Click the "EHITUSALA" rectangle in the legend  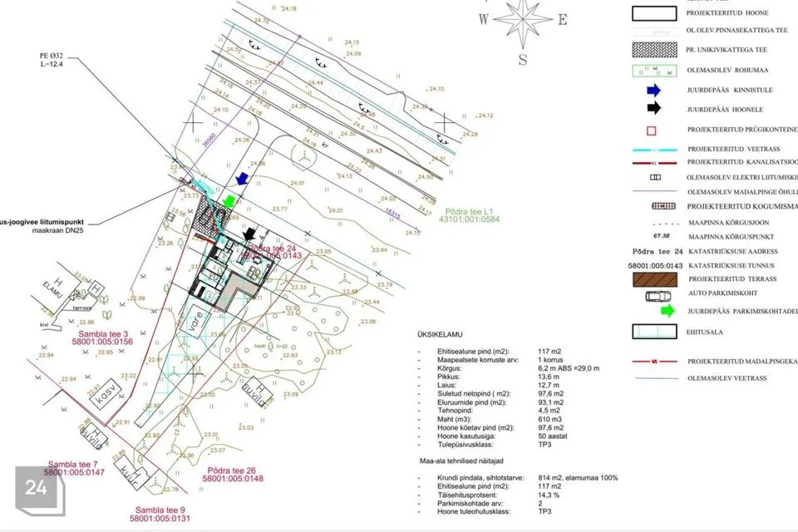653,331
